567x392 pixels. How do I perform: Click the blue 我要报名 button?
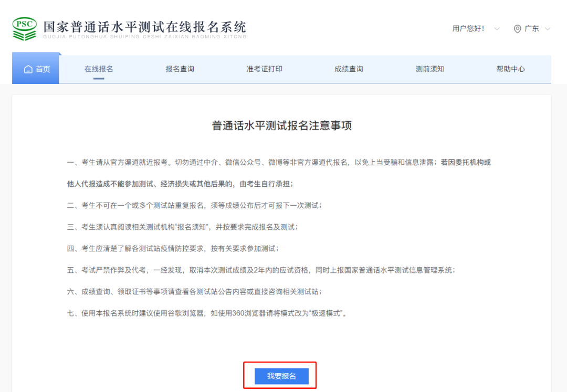tap(281, 376)
